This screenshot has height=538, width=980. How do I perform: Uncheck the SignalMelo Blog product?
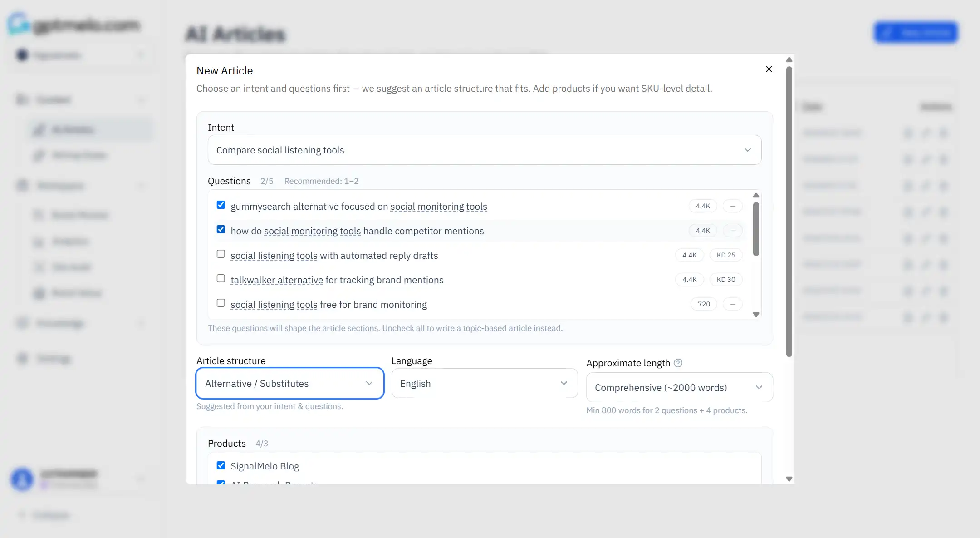(x=221, y=465)
